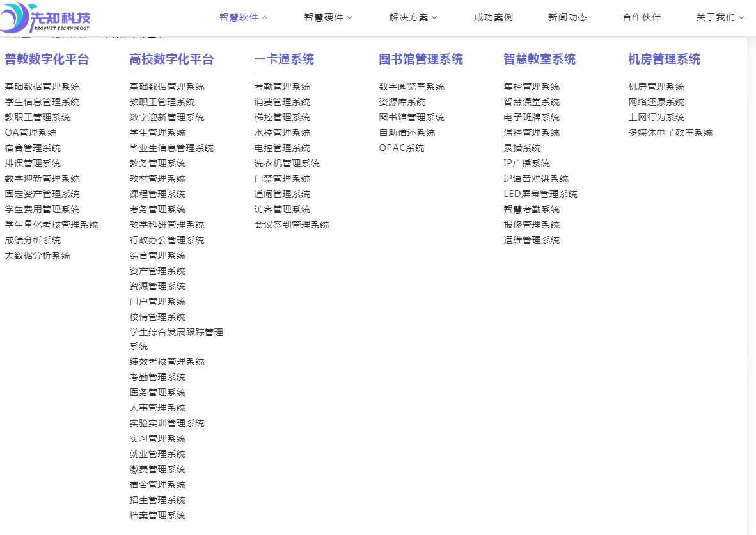Expand the 智慧硬件 navigation dropdown

pyautogui.click(x=328, y=17)
